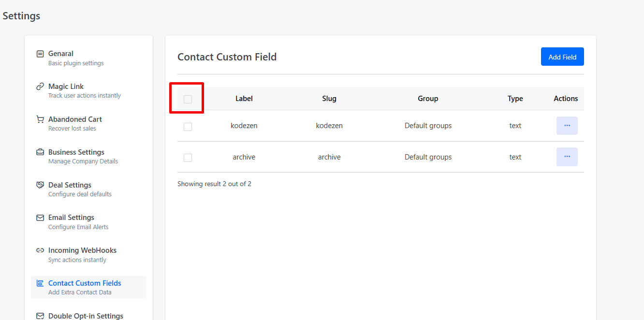Viewport: 644px width, 320px height.
Task: Click the text type in kodezen row
Action: 515,126
